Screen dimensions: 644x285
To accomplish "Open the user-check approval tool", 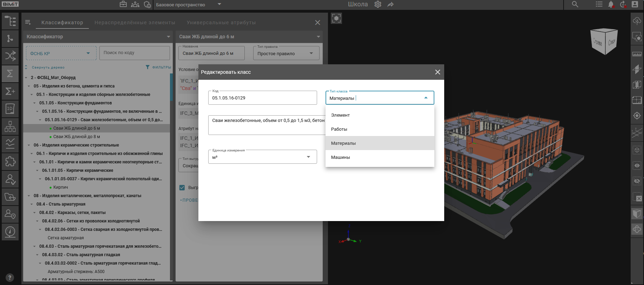I will (x=10, y=179).
